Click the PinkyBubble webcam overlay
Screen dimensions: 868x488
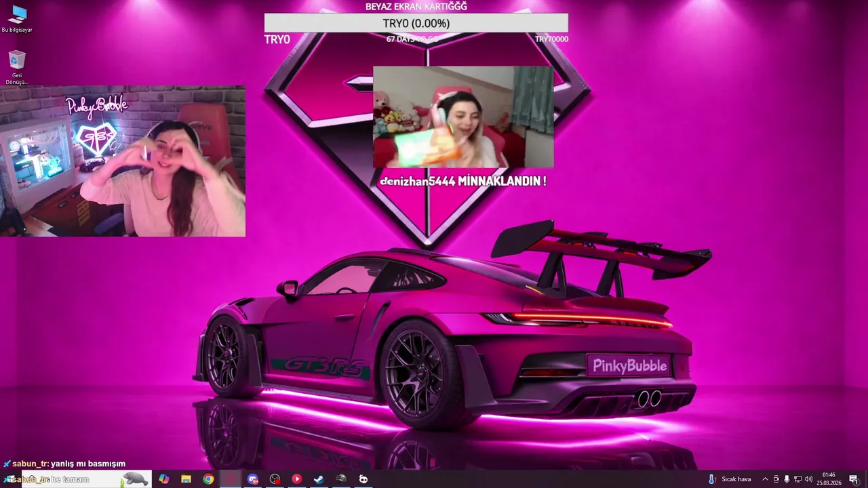[x=123, y=161]
